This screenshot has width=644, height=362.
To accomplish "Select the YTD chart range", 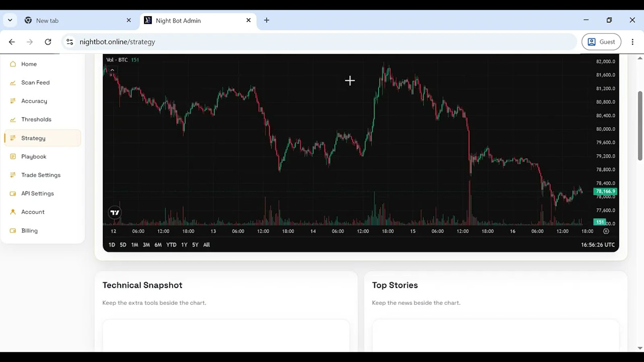I will (171, 245).
